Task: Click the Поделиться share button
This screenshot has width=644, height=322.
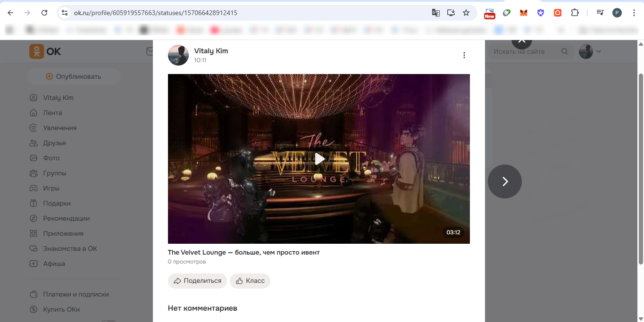Action: [x=197, y=281]
